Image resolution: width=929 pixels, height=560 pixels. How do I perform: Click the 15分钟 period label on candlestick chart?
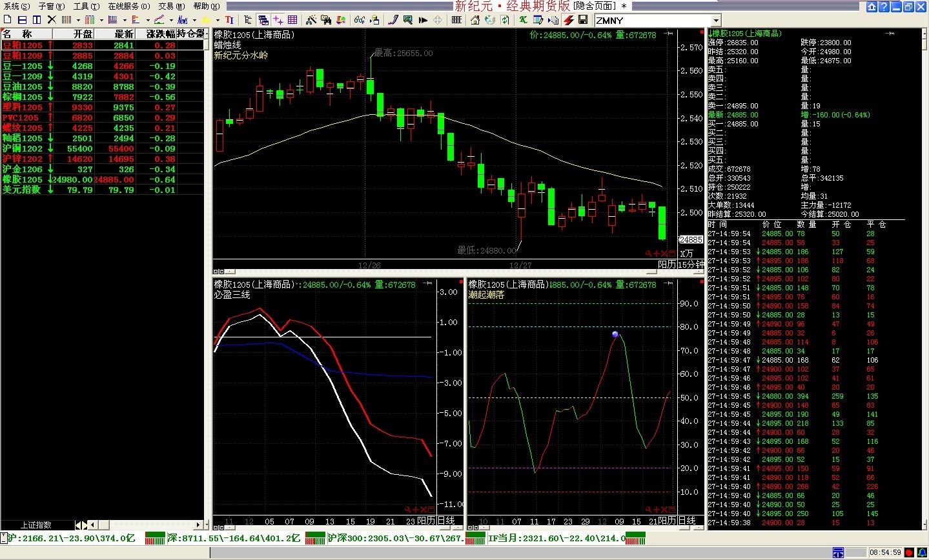coord(691,265)
